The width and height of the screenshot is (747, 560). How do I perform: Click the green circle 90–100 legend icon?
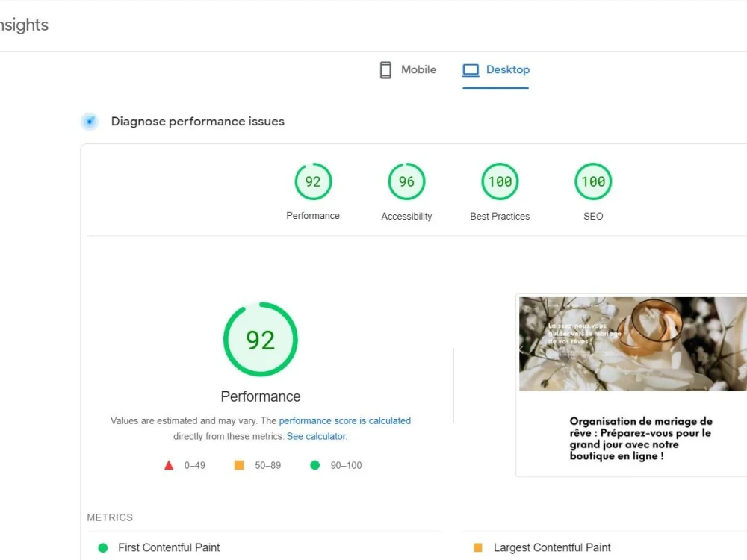pos(315,465)
